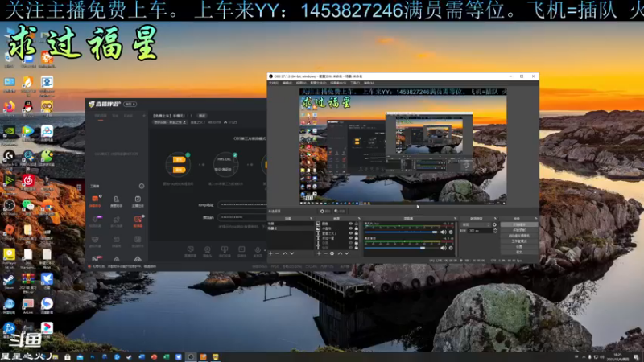This screenshot has width=644, height=362.
Task: Open Firefox desktop shortcut
Action: click(x=10, y=108)
